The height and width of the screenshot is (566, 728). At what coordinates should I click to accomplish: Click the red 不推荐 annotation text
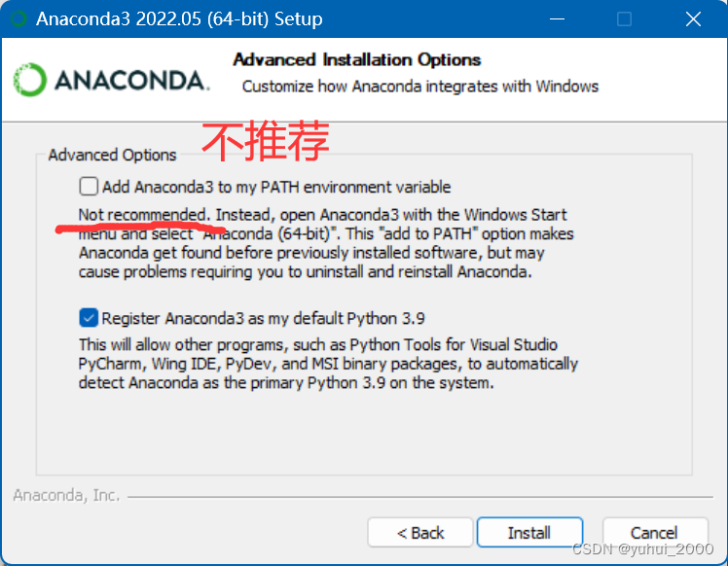point(266,141)
